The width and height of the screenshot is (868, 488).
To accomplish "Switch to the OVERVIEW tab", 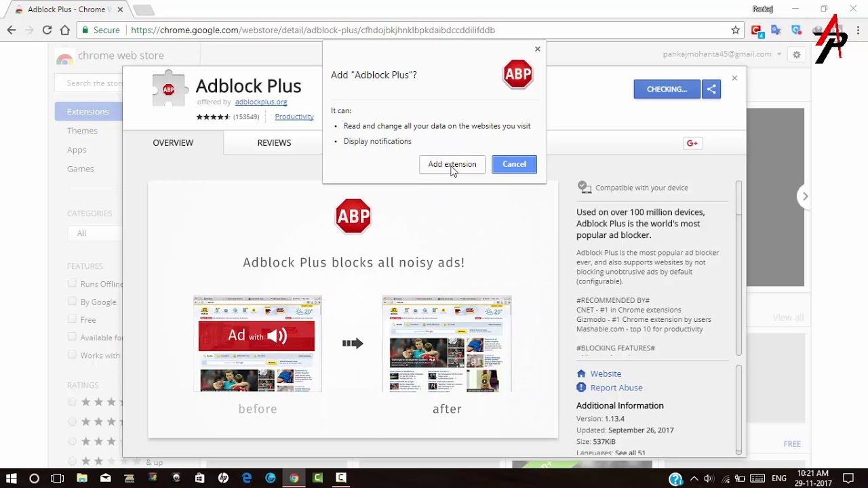I will tap(173, 142).
